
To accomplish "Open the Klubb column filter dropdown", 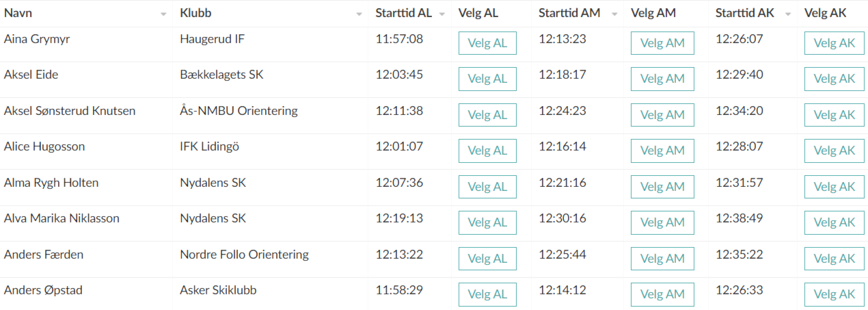I will click(360, 14).
